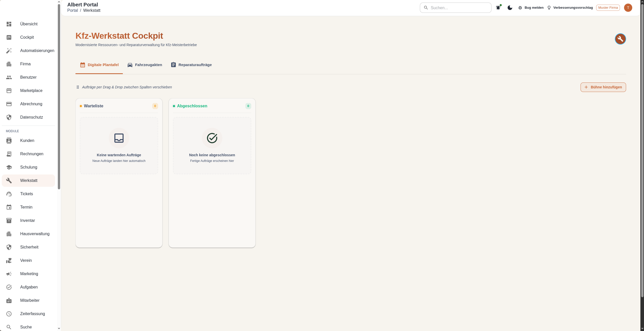Click the Warteliste column header

point(93,106)
